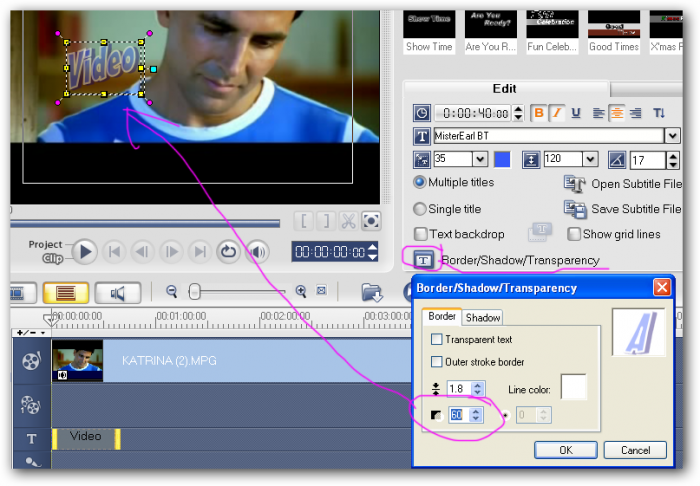Close the Border/Shadow/Transparency dialog

[x=662, y=287]
